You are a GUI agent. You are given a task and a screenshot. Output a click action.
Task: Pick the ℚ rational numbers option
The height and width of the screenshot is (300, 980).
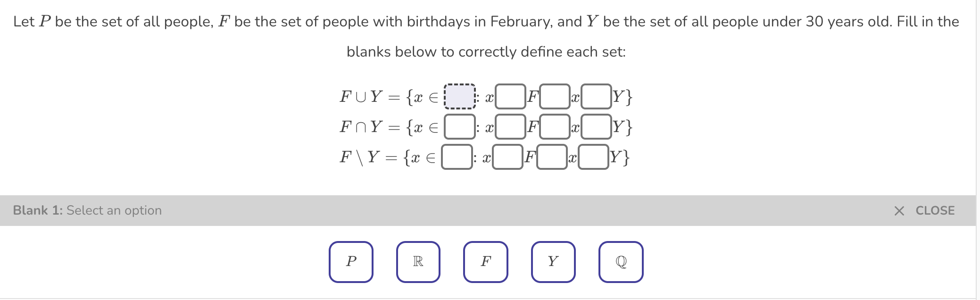click(621, 261)
